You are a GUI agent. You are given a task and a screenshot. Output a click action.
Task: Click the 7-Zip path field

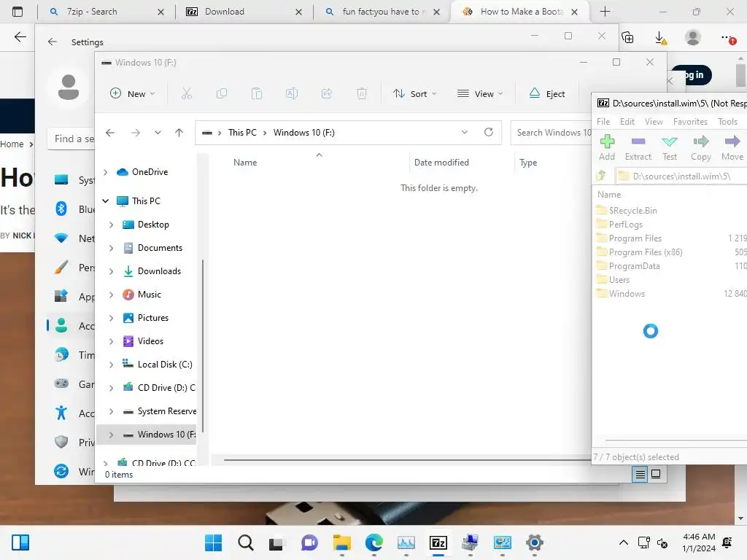[x=681, y=176]
